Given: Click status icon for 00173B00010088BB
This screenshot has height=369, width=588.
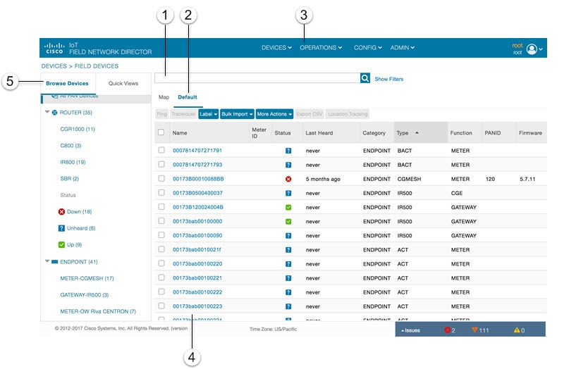Looking at the screenshot, I should point(288,179).
